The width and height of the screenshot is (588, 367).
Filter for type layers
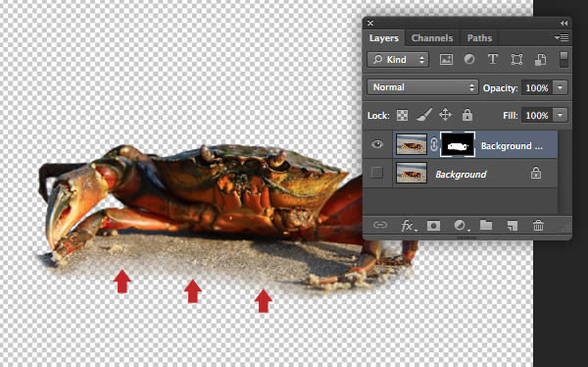[493, 59]
